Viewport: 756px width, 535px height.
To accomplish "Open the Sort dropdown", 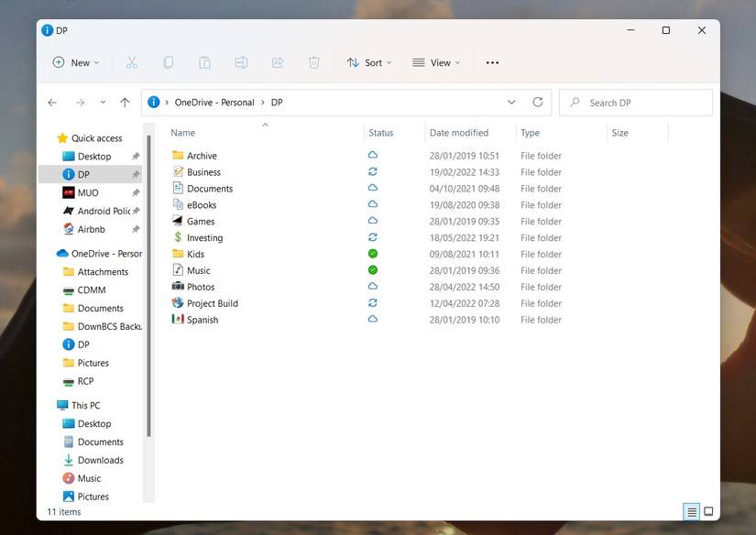I will point(370,62).
